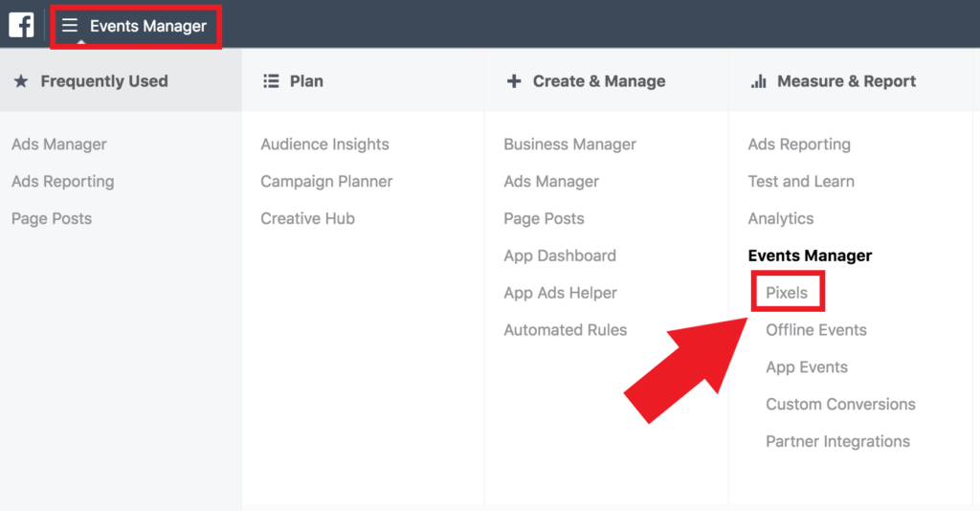The width and height of the screenshot is (980, 511).
Task: Open Audience Insights in Plan column
Action: [x=324, y=144]
